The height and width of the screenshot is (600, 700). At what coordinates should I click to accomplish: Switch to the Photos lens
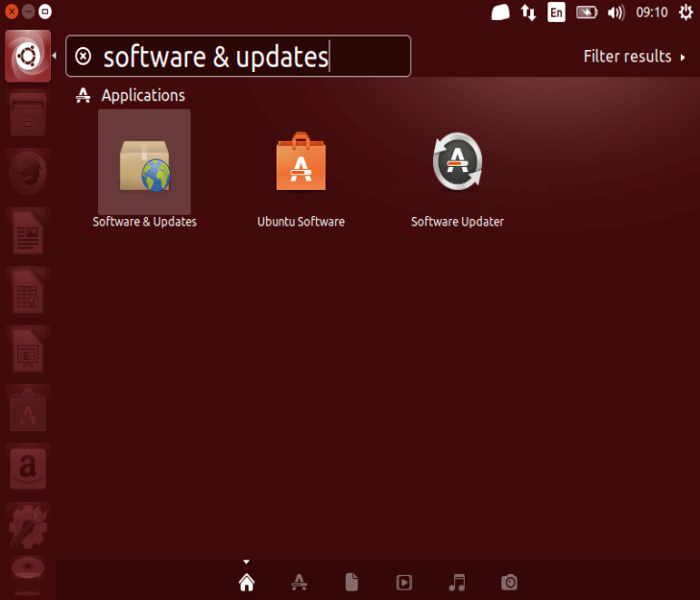point(509,582)
